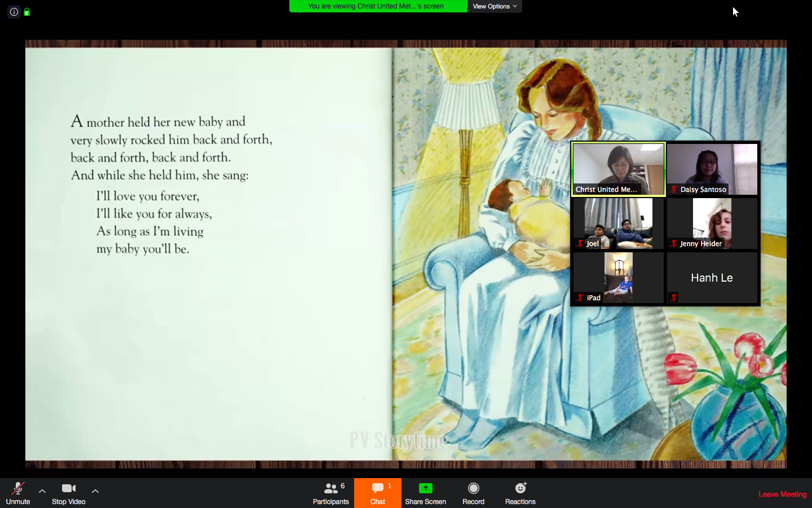The width and height of the screenshot is (812, 508).
Task: Select Jenny Heider's video thumbnail
Action: point(712,223)
